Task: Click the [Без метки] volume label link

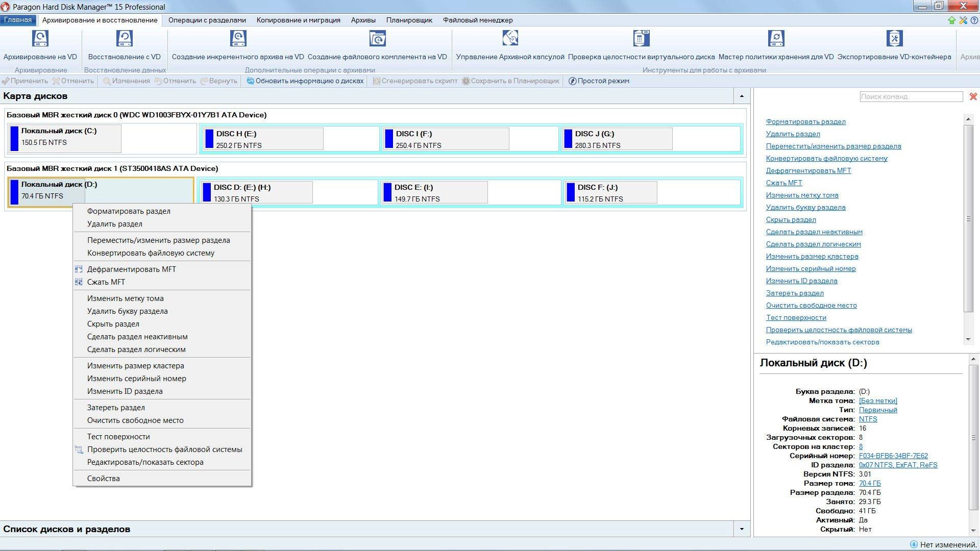Action: click(x=878, y=401)
